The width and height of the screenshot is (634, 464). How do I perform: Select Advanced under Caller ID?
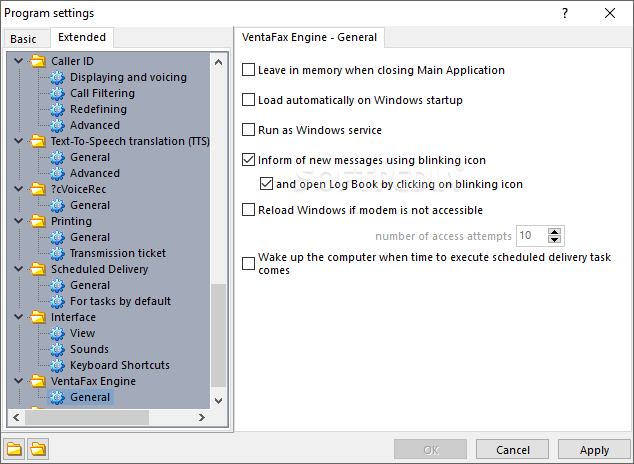tap(95, 125)
